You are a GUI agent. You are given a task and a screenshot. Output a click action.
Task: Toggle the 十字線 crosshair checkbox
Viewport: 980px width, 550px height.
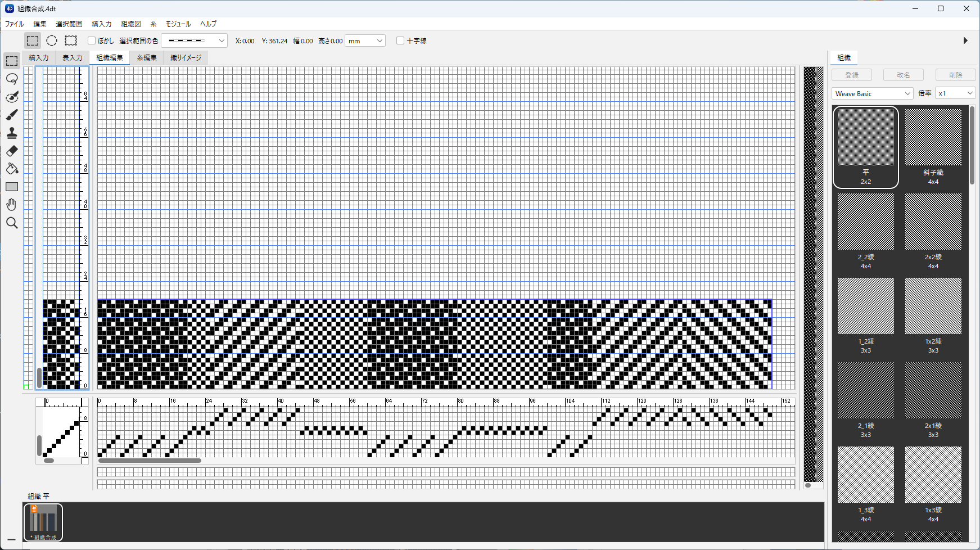pos(400,40)
